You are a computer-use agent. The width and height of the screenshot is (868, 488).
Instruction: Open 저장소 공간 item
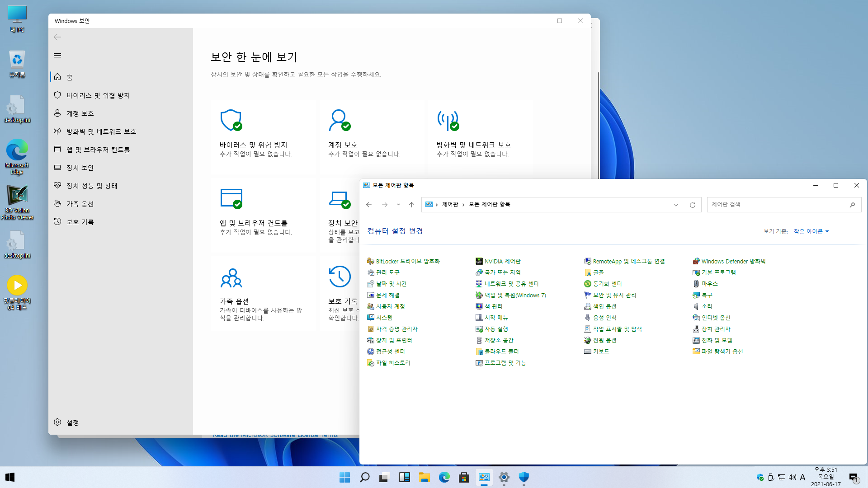[495, 340]
